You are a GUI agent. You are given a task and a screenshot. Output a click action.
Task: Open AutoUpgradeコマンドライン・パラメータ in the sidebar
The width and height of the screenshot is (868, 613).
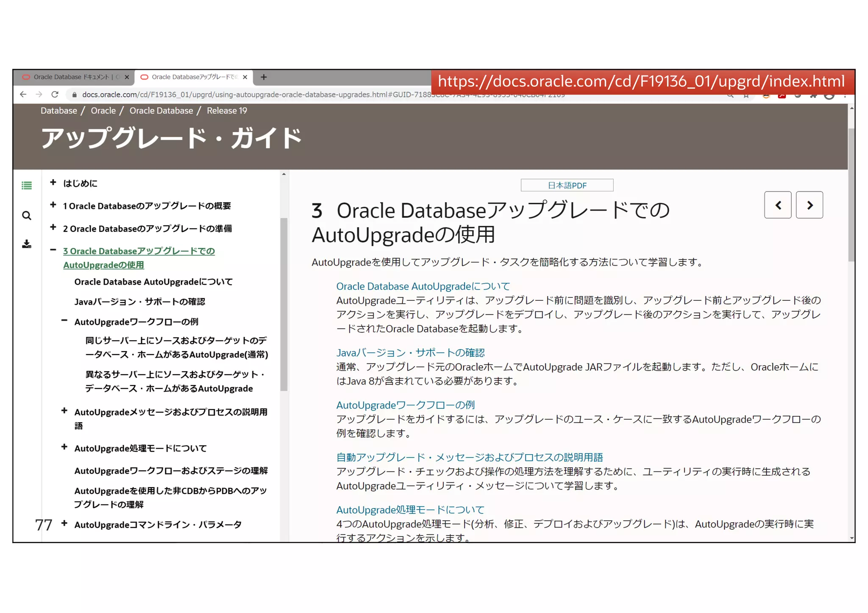[x=158, y=524]
